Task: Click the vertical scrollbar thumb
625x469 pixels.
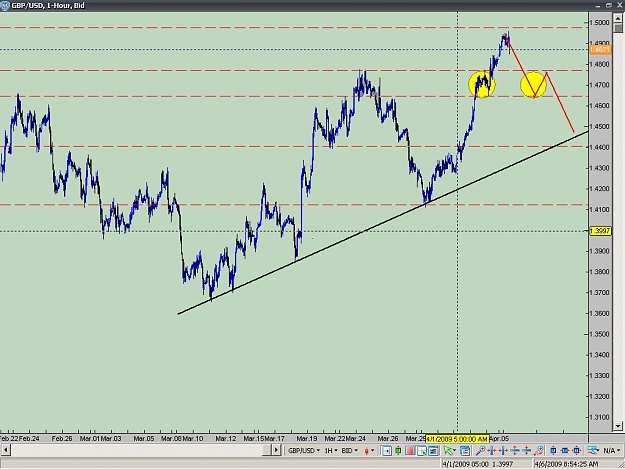Action: (618, 28)
